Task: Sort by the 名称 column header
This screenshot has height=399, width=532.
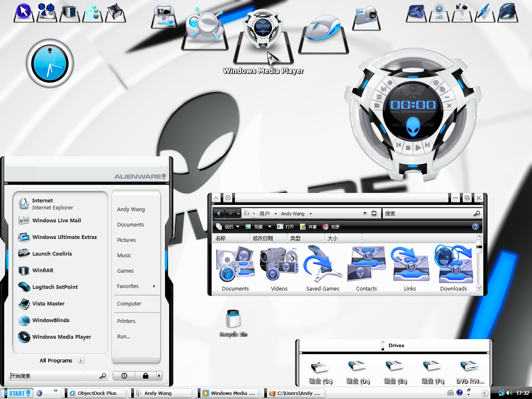Action: (231, 238)
